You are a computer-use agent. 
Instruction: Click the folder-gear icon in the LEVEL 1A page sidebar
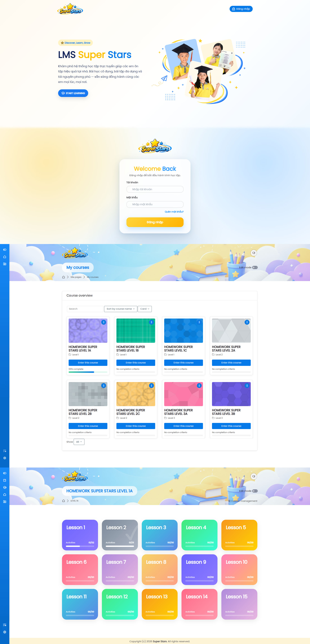[x=5, y=501]
